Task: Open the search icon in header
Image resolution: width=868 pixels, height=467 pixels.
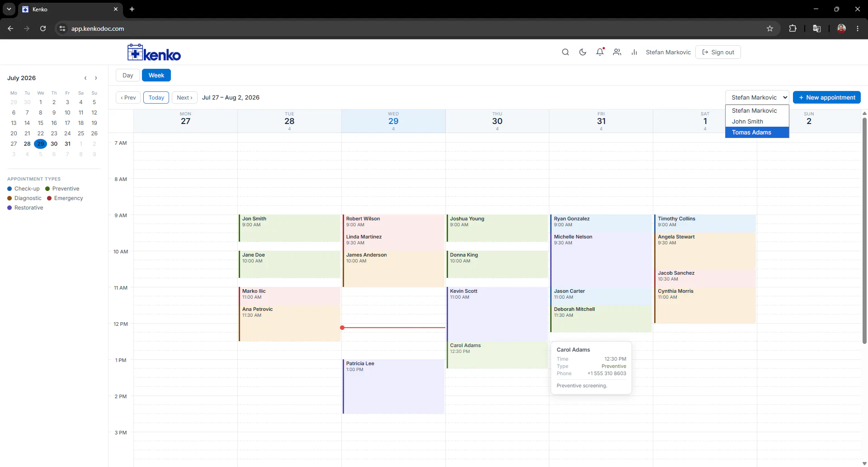Action: coord(565,52)
